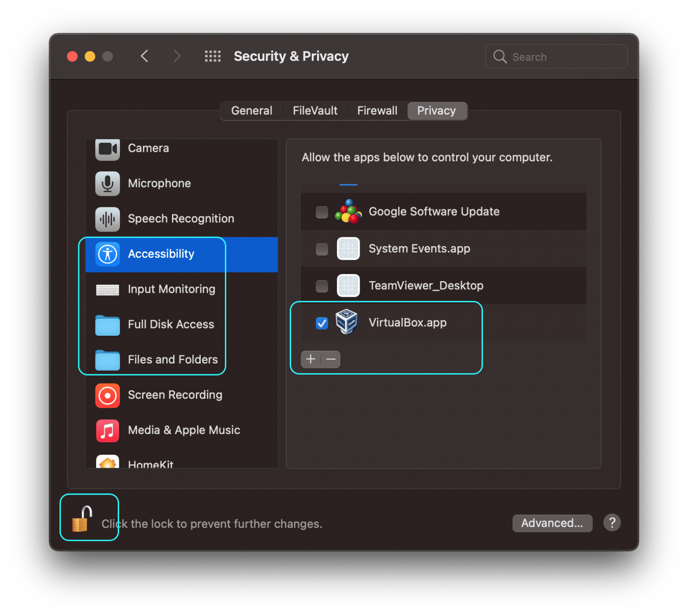The height and width of the screenshot is (616, 688).
Task: Click the Search input field
Action: point(556,57)
